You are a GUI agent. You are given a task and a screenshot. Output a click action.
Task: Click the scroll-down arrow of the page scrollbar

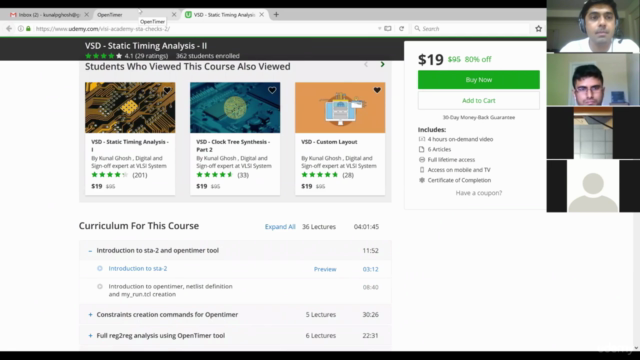point(636,348)
